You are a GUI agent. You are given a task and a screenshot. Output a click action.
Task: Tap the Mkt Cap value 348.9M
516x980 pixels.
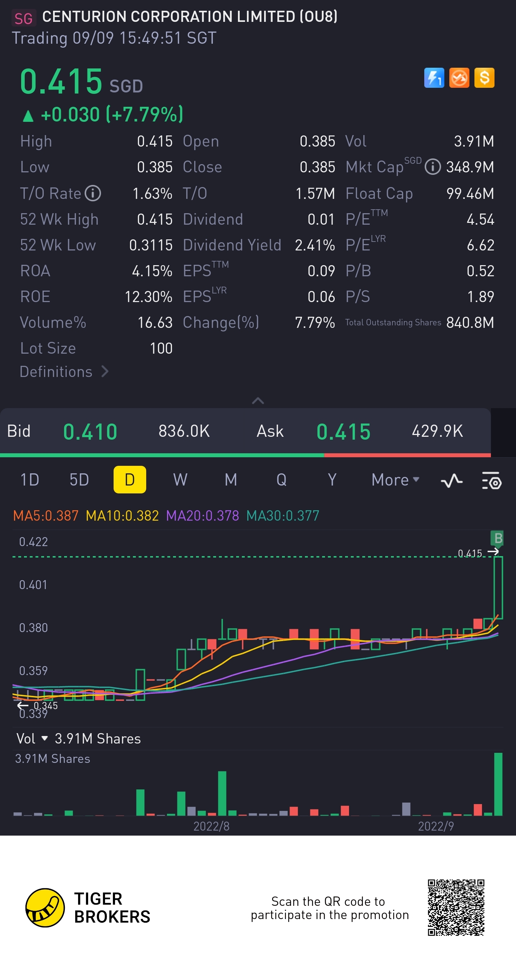[x=470, y=167]
